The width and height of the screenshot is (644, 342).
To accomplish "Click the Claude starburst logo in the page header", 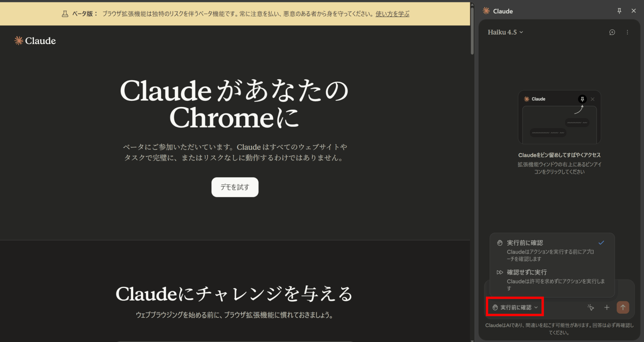I will pos(19,41).
